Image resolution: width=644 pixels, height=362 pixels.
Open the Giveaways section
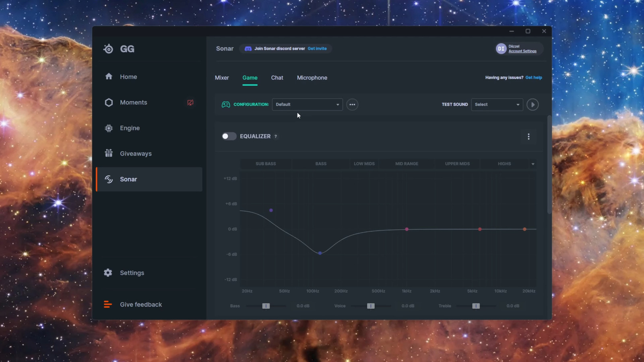[x=135, y=154]
